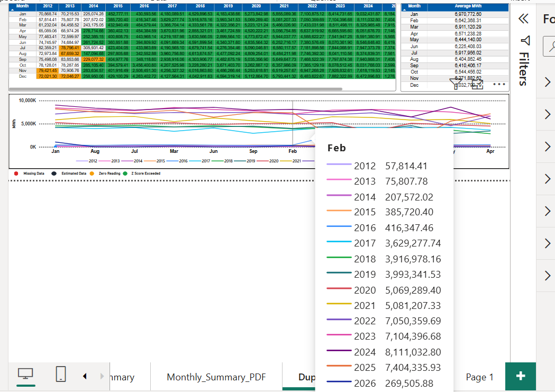Click the Dec row label in yearly matrix
The width and height of the screenshot is (555, 392).
pos(23,76)
